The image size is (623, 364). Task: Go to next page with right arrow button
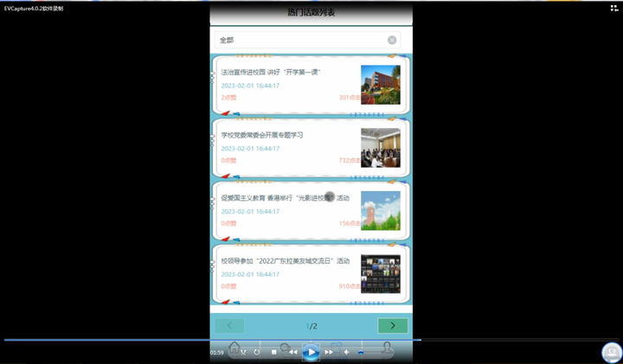point(393,326)
